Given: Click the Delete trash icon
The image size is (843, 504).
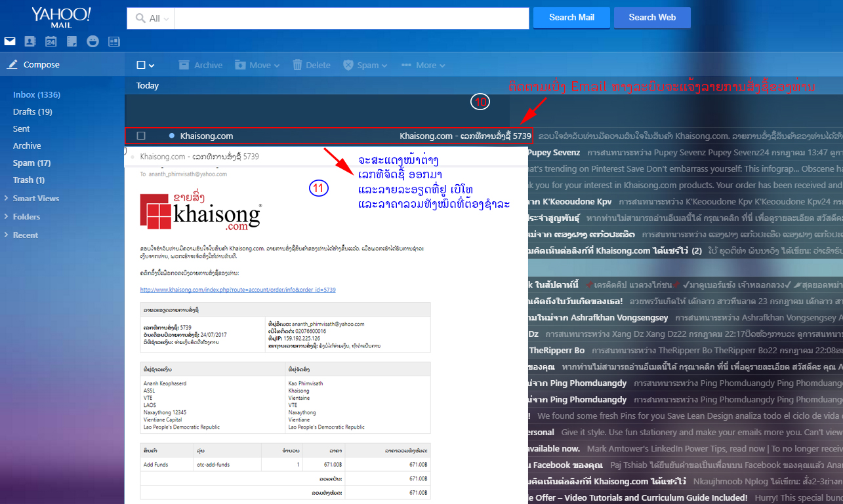Looking at the screenshot, I should point(298,65).
